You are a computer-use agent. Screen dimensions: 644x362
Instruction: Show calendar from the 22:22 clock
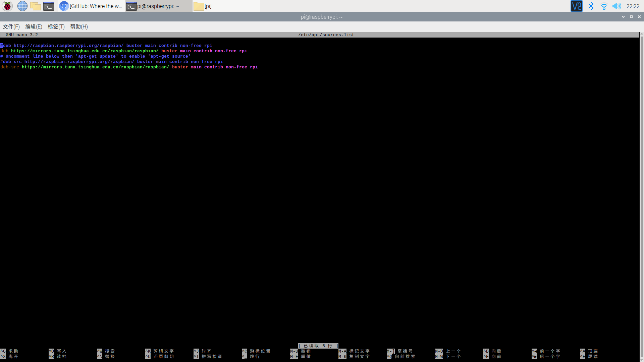633,6
